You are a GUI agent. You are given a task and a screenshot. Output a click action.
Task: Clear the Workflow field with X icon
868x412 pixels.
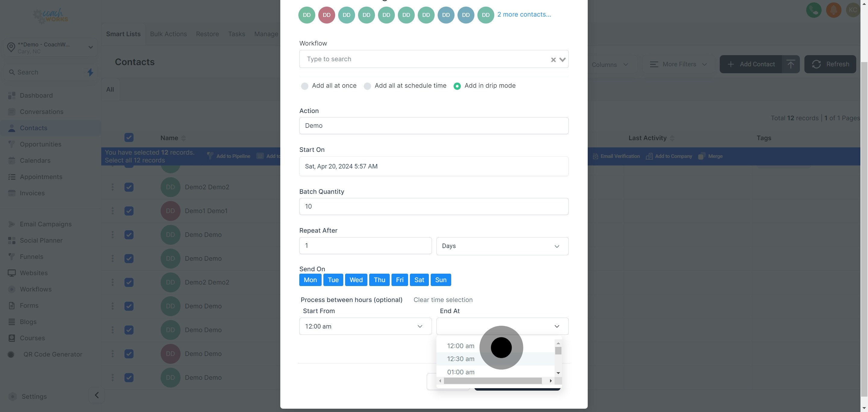tap(553, 60)
